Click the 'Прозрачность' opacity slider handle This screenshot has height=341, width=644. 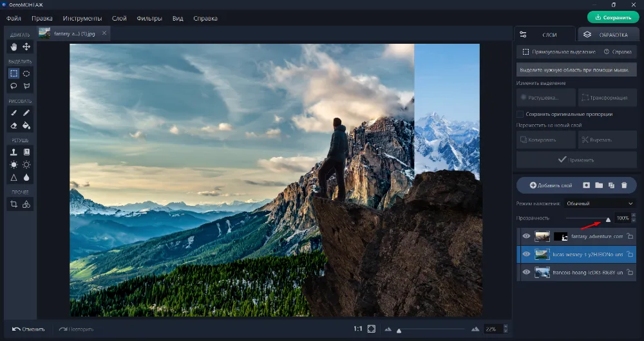point(608,219)
